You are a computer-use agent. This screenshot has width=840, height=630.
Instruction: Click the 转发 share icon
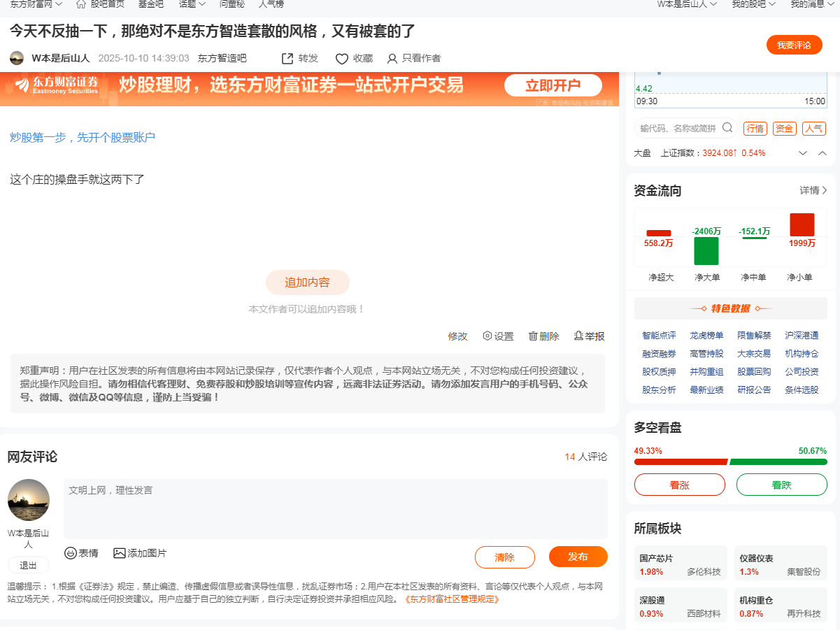click(287, 59)
